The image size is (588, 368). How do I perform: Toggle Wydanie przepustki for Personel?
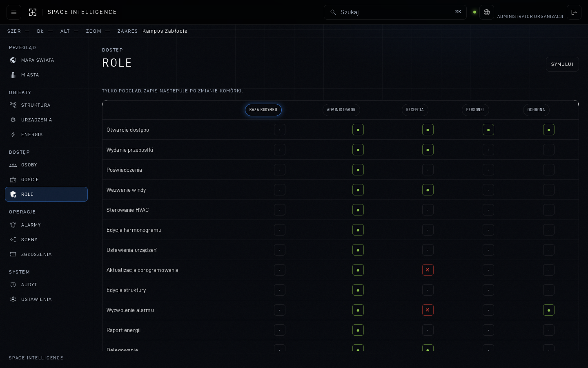point(488,150)
